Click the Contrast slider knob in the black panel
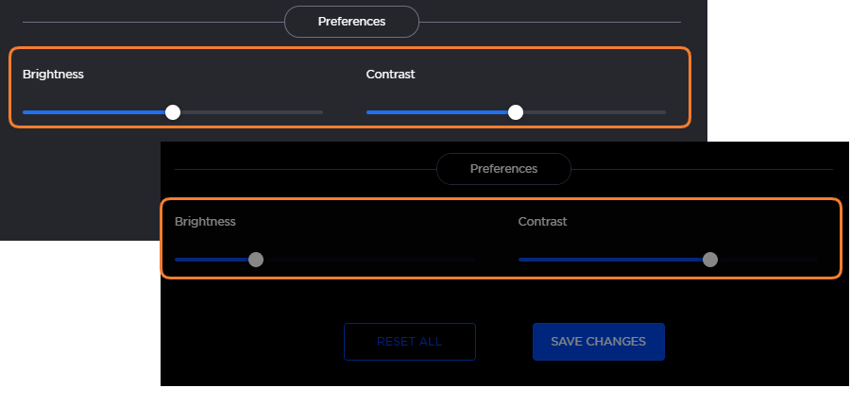This screenshot has height=405, width=868. coord(710,260)
